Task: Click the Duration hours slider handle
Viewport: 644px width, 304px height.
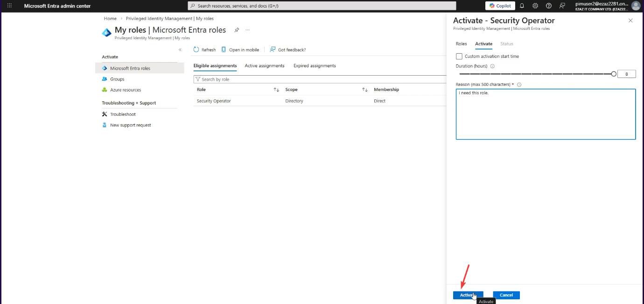Action: tap(614, 74)
